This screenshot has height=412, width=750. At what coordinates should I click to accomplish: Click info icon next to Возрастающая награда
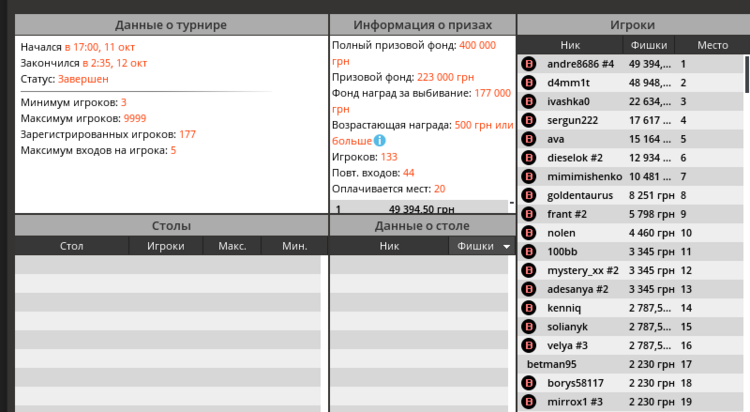pos(379,140)
